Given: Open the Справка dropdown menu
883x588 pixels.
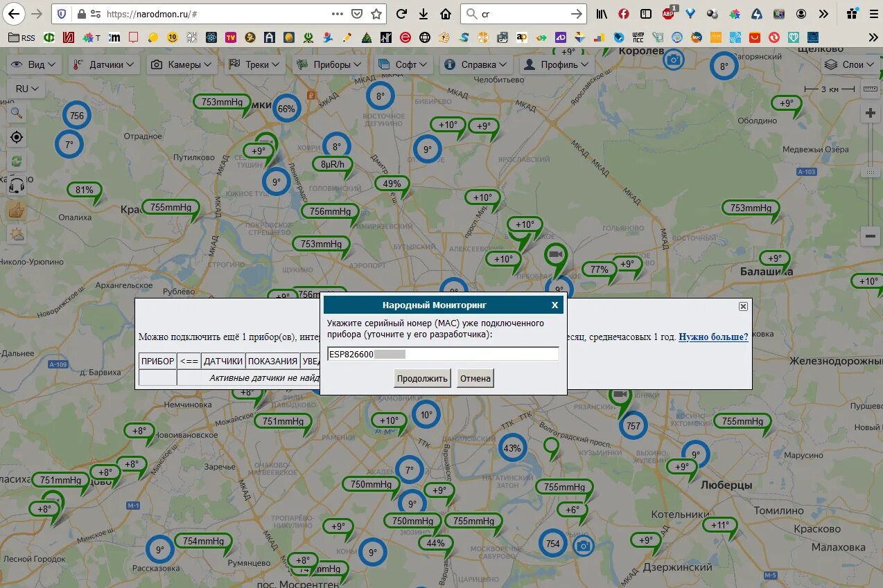Looking at the screenshot, I should click(476, 64).
